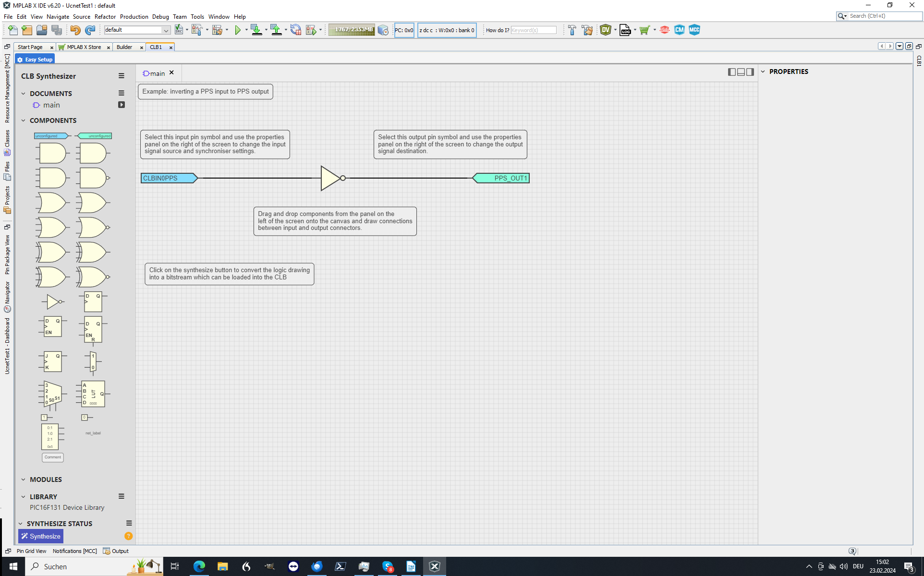Image resolution: width=924 pixels, height=576 pixels.
Task: Close the main document tab
Action: click(171, 72)
